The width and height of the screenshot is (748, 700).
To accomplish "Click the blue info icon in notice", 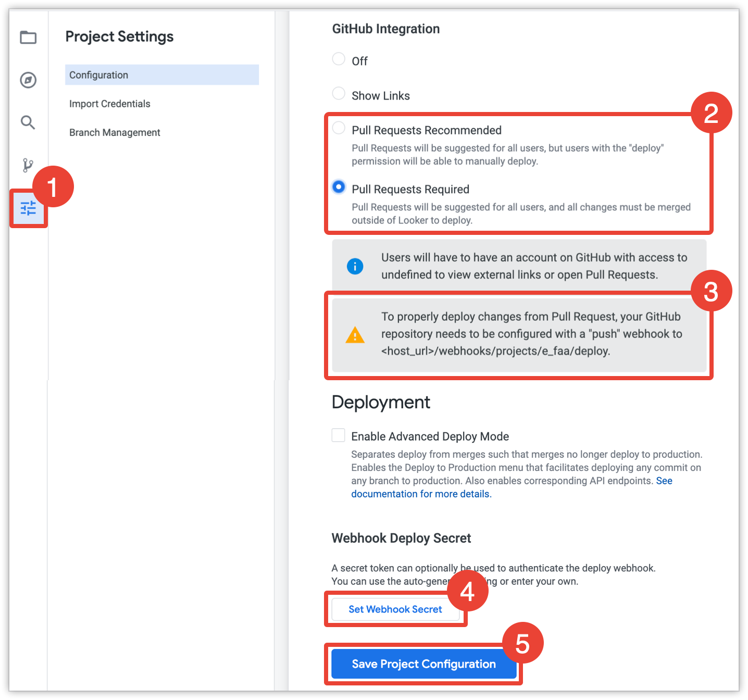I will (355, 267).
